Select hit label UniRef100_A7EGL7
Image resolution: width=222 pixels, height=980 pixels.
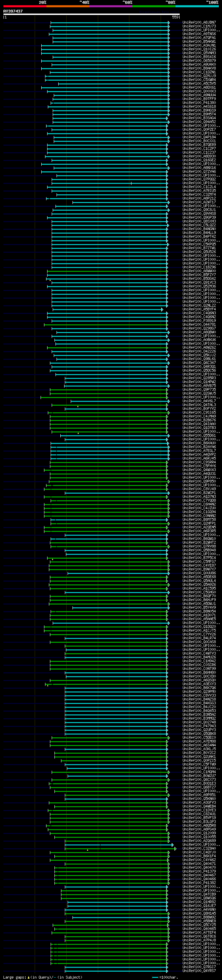[x=199, y=451]
